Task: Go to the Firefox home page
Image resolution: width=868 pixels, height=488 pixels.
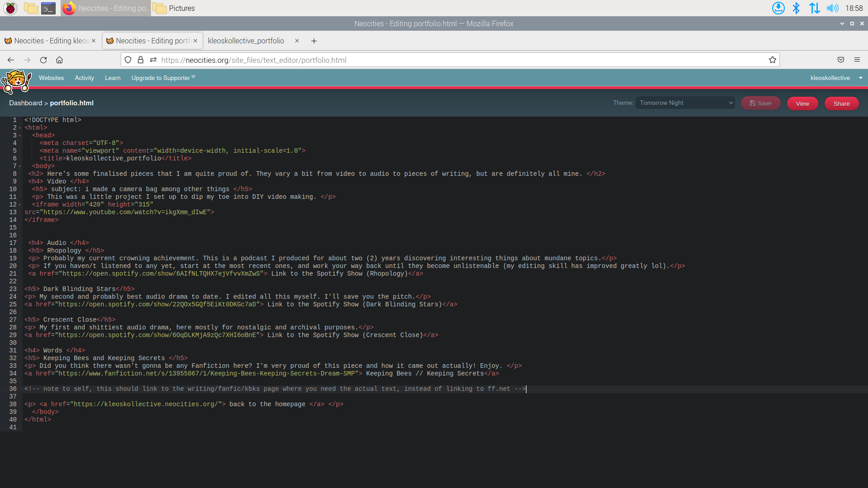Action: pos(59,60)
